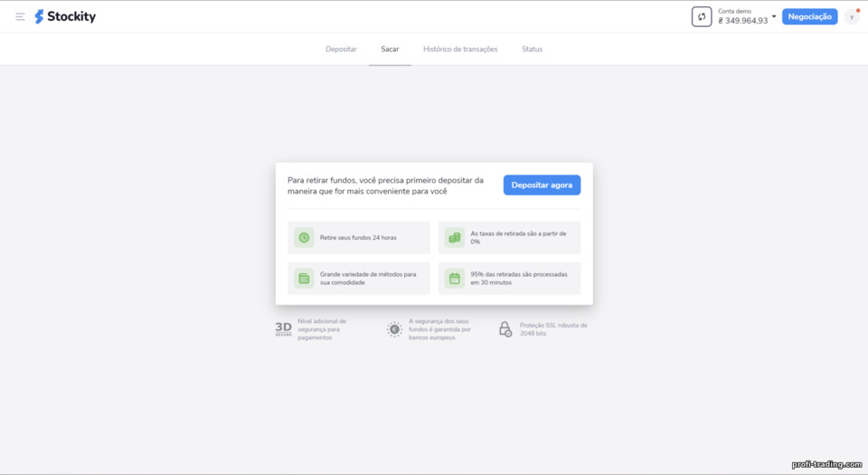Click 'Proteção SSL robusta' text
The width and height of the screenshot is (868, 475).
point(553,329)
